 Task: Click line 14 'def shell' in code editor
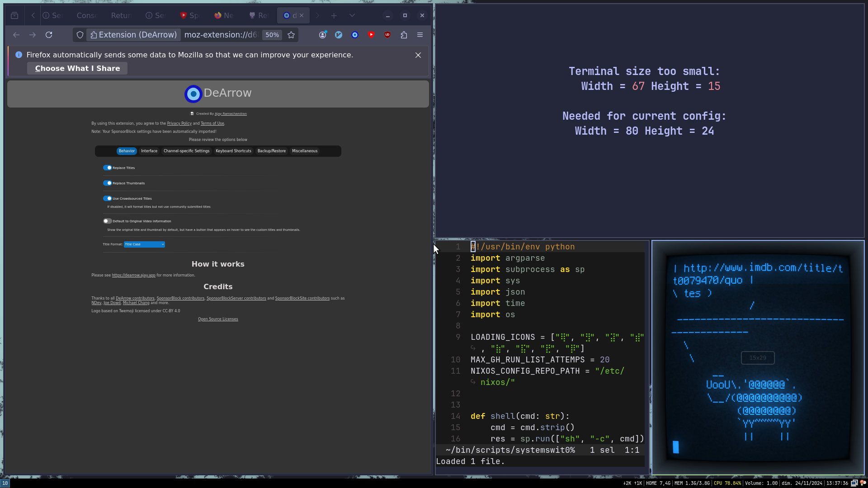point(520,416)
